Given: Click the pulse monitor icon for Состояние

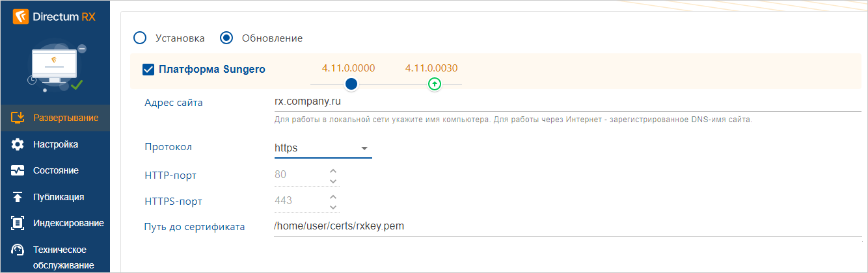Looking at the screenshot, I should pyautogui.click(x=18, y=170).
